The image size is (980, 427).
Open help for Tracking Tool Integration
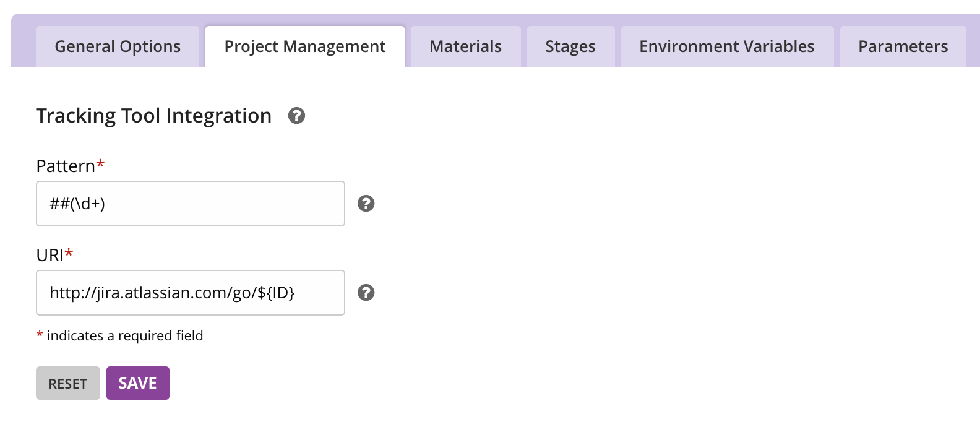[x=297, y=116]
